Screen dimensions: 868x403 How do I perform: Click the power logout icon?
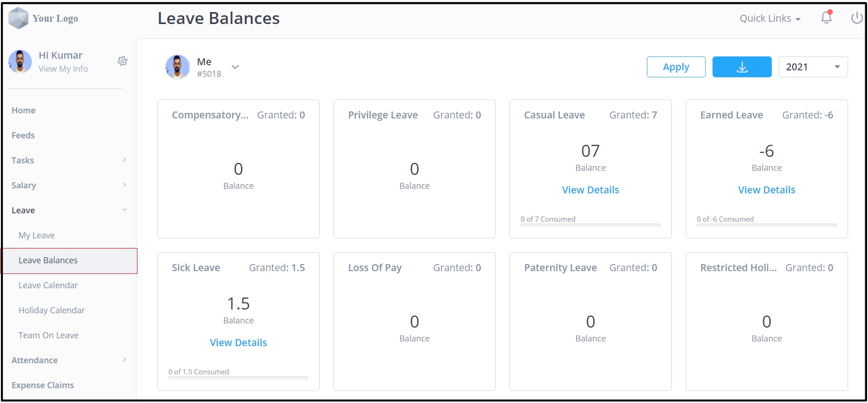click(x=856, y=18)
